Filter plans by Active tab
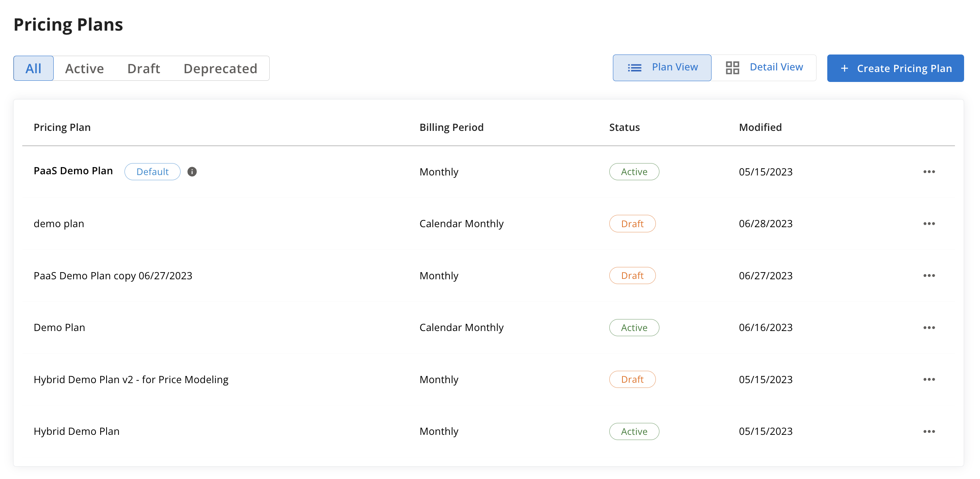The width and height of the screenshot is (980, 479). pyautogui.click(x=84, y=68)
